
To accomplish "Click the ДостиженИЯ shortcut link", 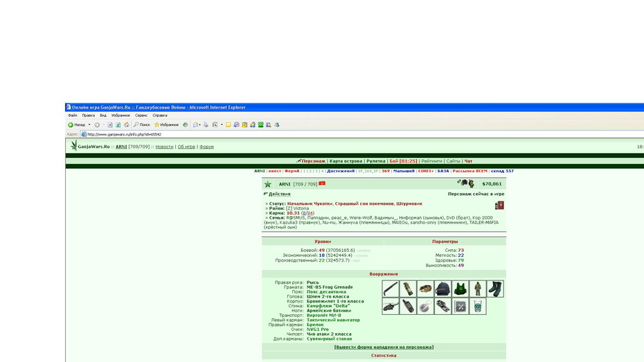I will (x=341, y=171).
